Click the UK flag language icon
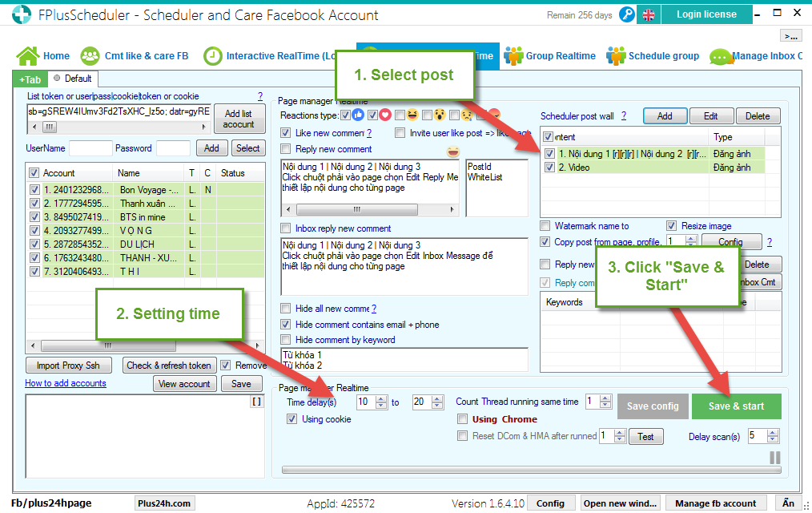Viewport: 812px width, 513px height. [x=649, y=15]
